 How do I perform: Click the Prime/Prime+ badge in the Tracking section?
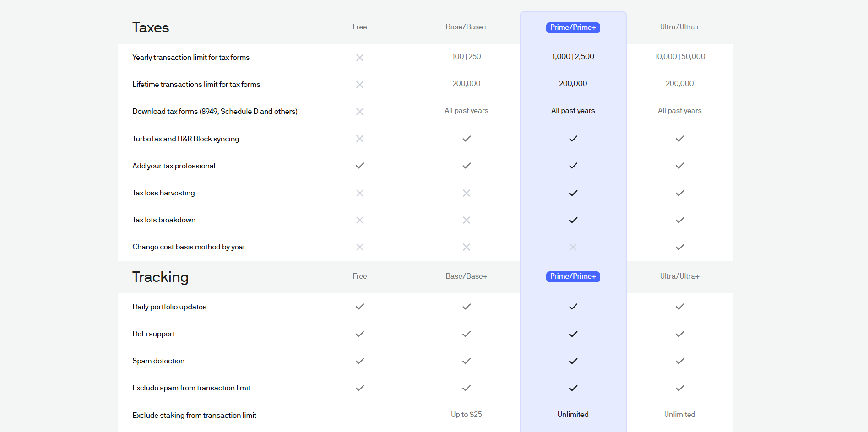pyautogui.click(x=573, y=277)
